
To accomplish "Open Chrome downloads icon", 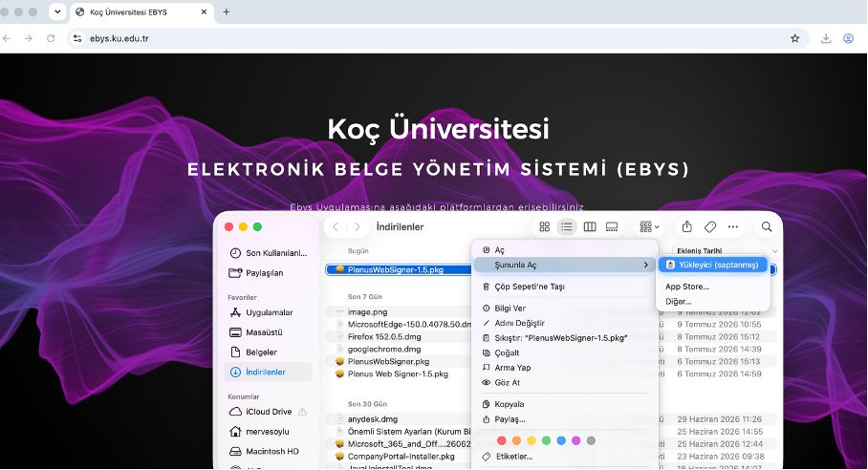I will click(x=825, y=38).
